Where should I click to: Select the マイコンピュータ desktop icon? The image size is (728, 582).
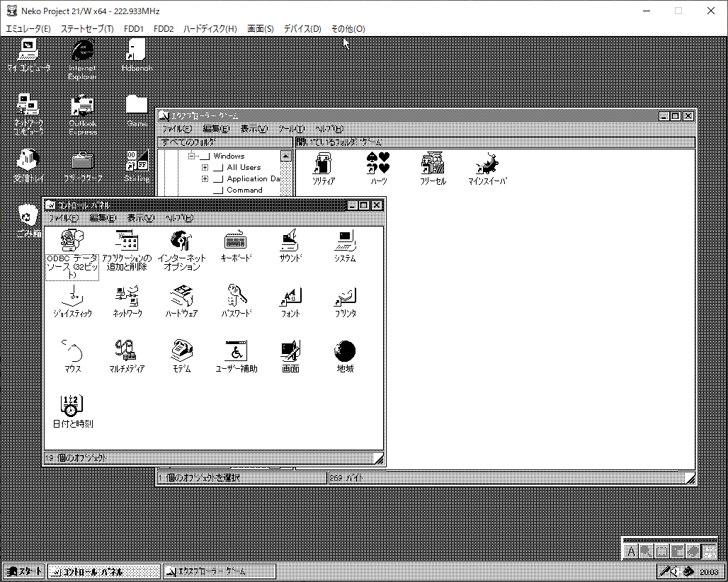pyautogui.click(x=29, y=55)
